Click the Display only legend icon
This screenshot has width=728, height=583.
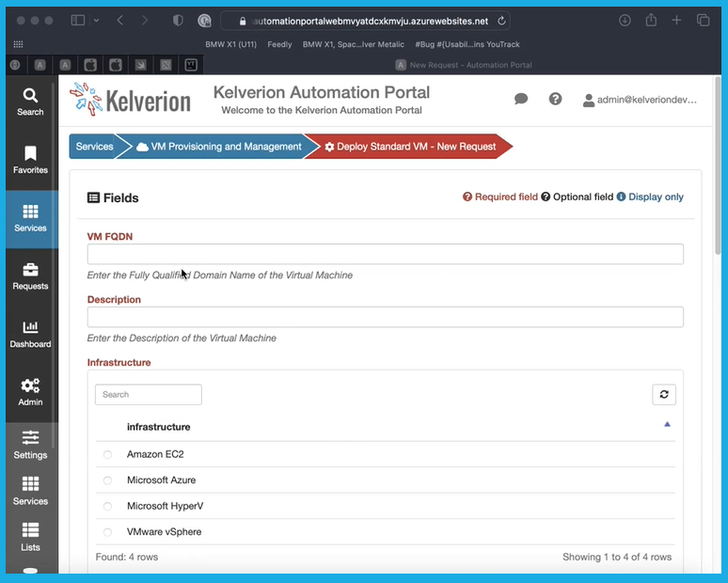point(621,197)
